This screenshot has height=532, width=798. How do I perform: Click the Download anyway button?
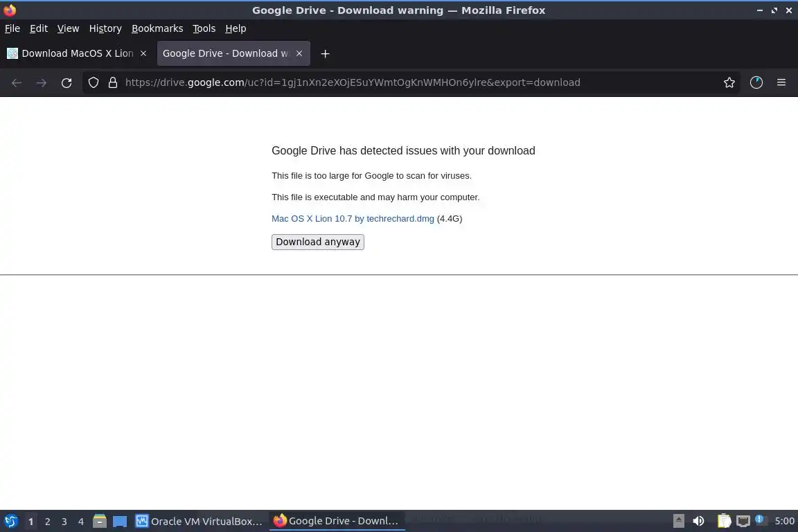317,242
